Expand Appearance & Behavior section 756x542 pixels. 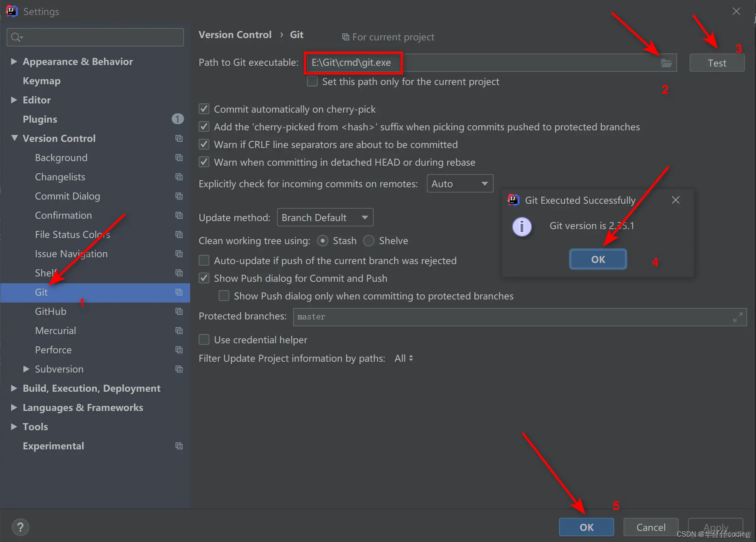coord(14,62)
